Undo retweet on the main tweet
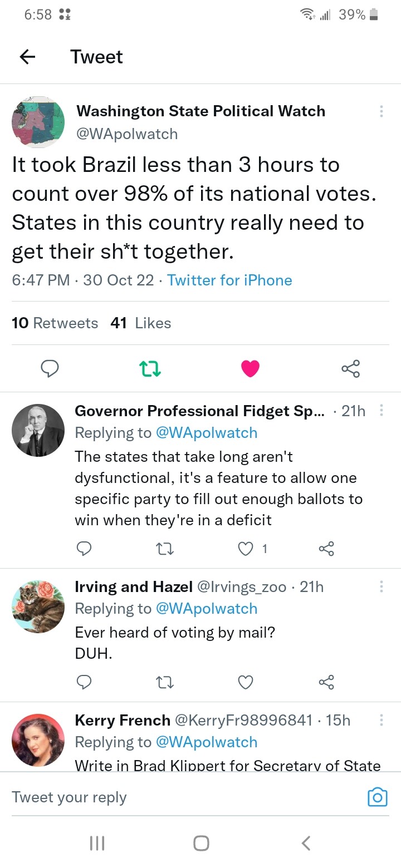Screen dimensions: 401x868 (150, 368)
